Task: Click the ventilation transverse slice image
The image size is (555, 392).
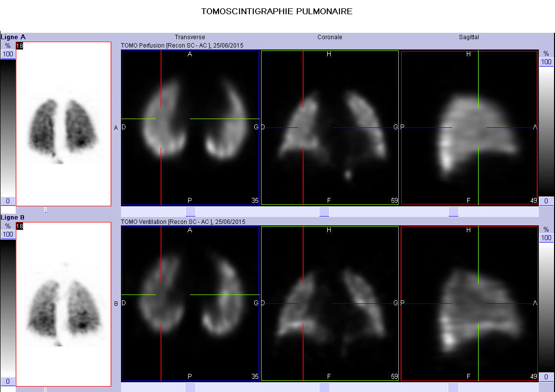Action: pos(190,304)
